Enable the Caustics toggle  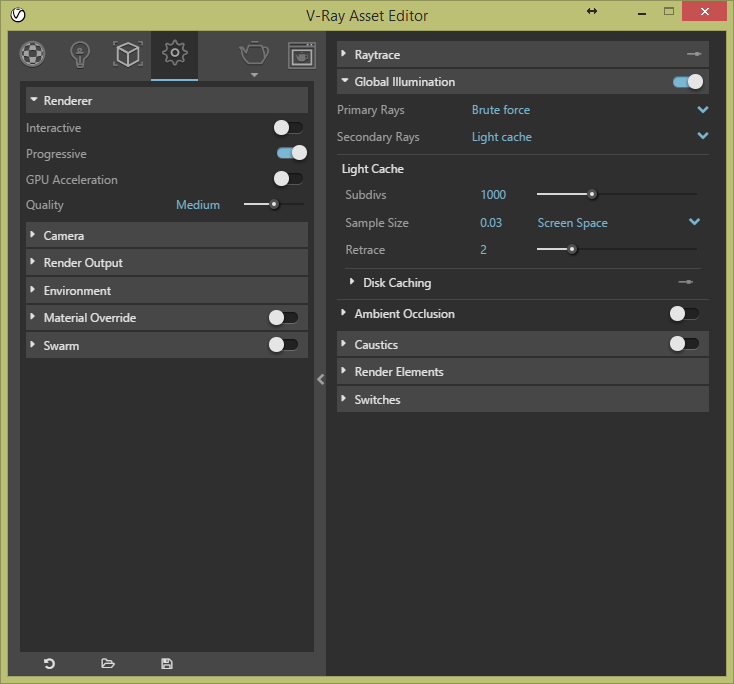click(684, 344)
